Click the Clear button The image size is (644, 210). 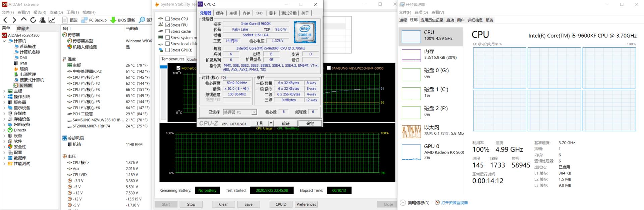tap(223, 204)
